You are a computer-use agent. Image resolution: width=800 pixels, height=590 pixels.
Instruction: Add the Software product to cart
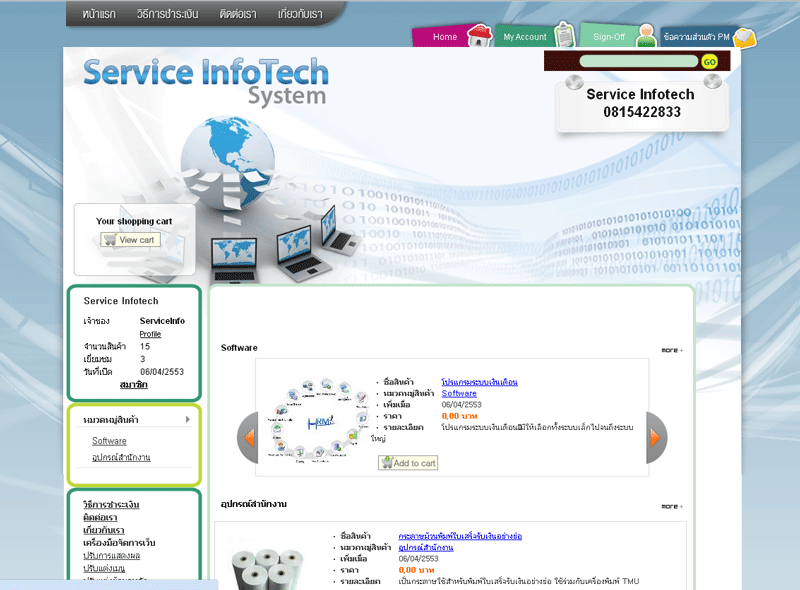(x=408, y=463)
